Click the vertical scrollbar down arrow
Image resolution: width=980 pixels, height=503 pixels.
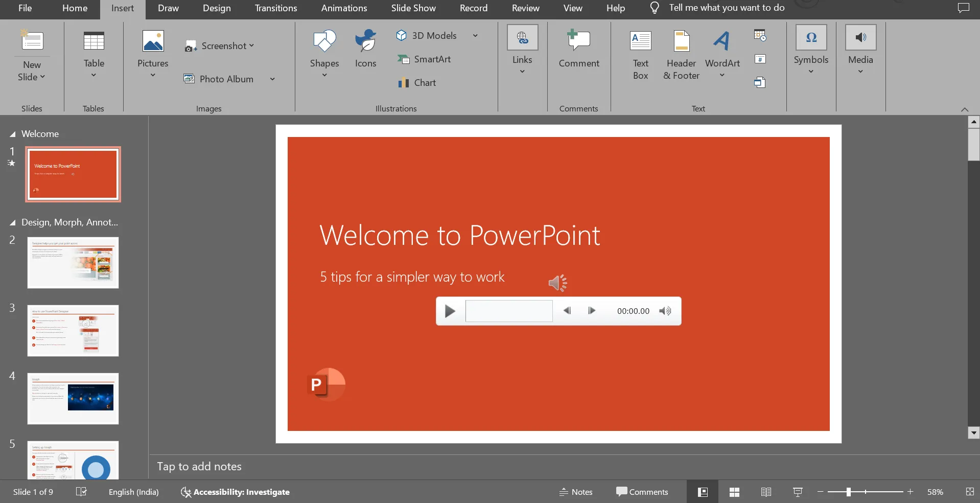tap(974, 433)
